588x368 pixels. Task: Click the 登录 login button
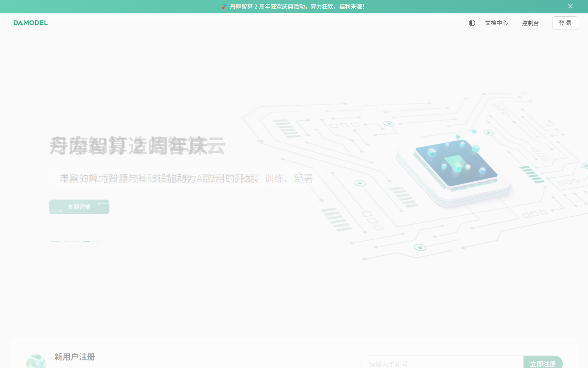click(x=565, y=23)
